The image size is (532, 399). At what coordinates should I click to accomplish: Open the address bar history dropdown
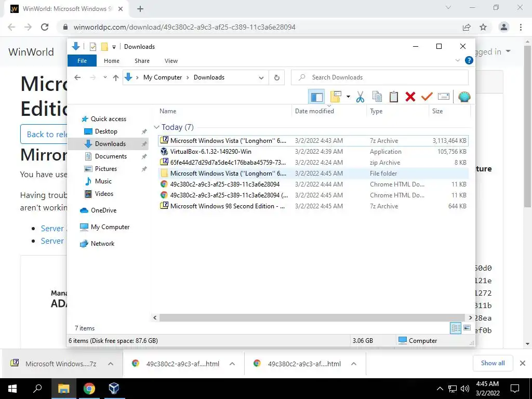[x=261, y=77]
